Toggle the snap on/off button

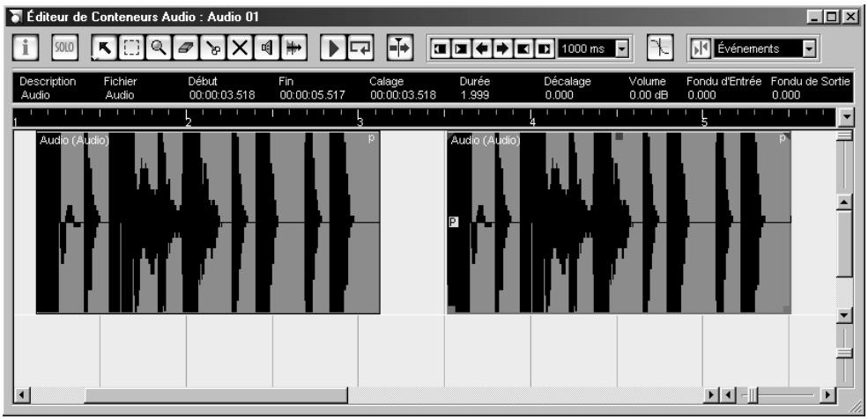point(701,48)
